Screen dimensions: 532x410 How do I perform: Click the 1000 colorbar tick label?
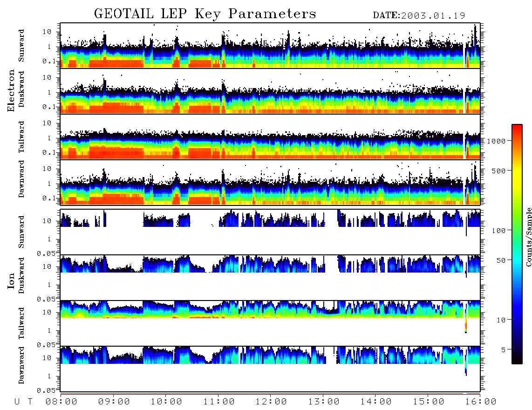496,141
